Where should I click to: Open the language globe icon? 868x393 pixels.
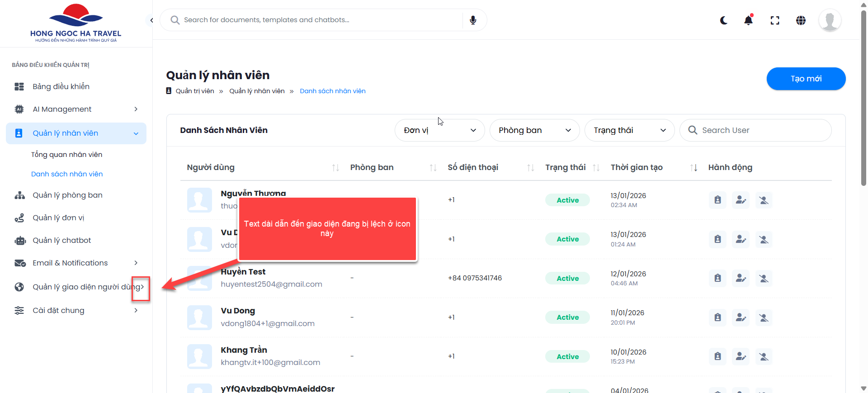(x=801, y=20)
